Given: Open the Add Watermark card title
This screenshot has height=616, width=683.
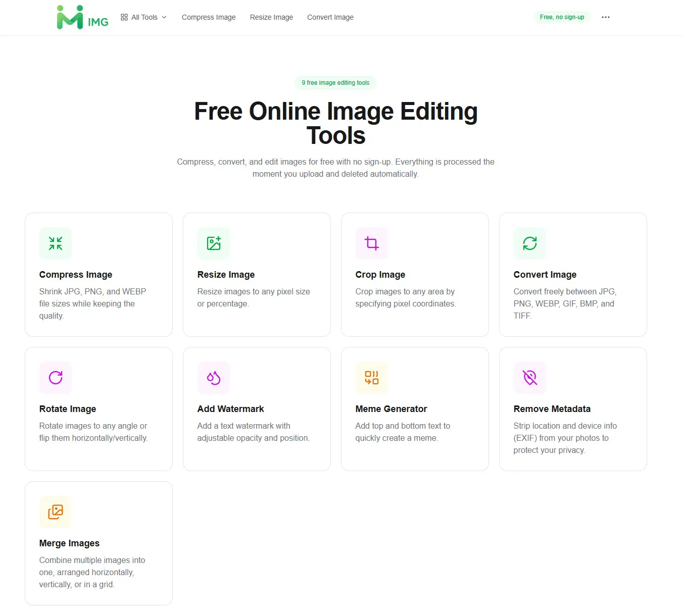Looking at the screenshot, I should pos(230,409).
